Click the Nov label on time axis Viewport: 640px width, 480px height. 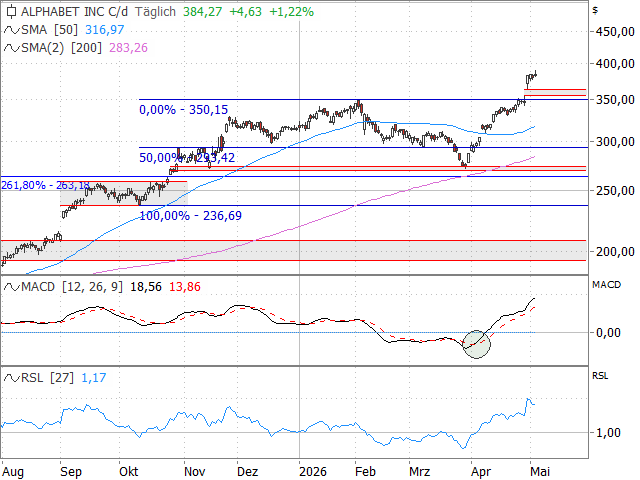[195, 472]
